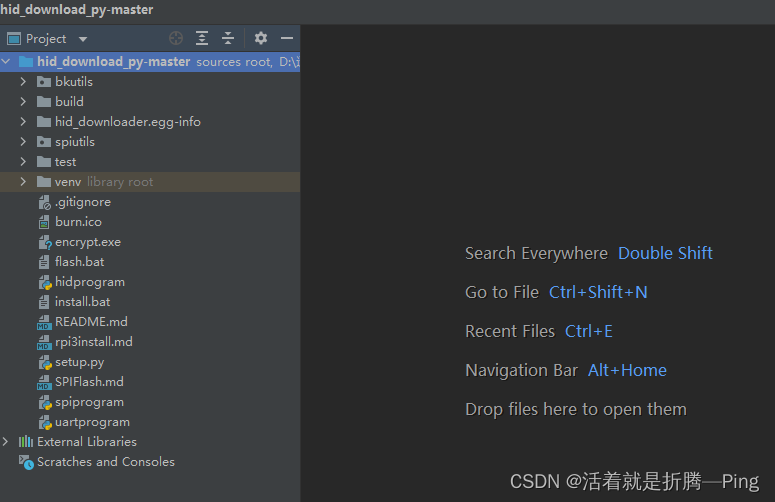Select the hid_downloader.egg-info folder name
This screenshot has height=502, width=775.
coord(128,122)
